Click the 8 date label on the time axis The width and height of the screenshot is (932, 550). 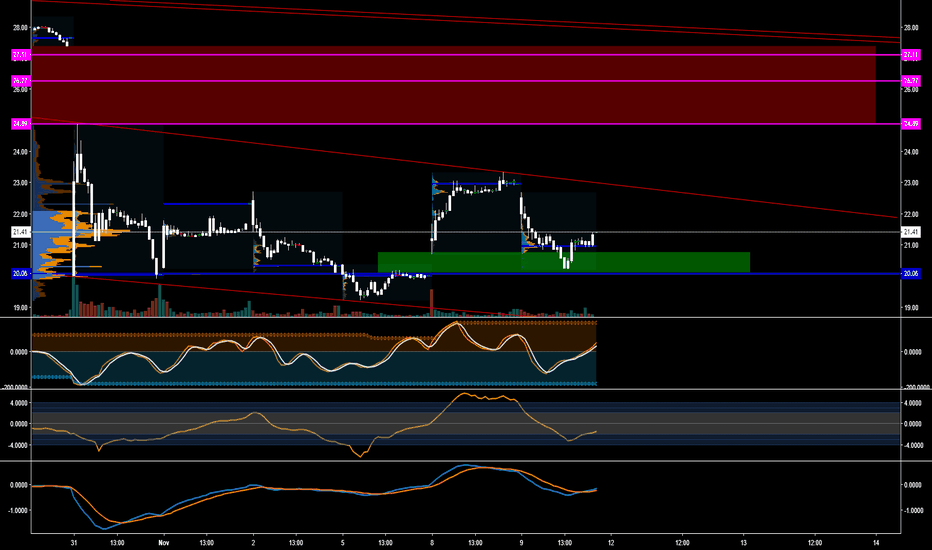click(432, 542)
